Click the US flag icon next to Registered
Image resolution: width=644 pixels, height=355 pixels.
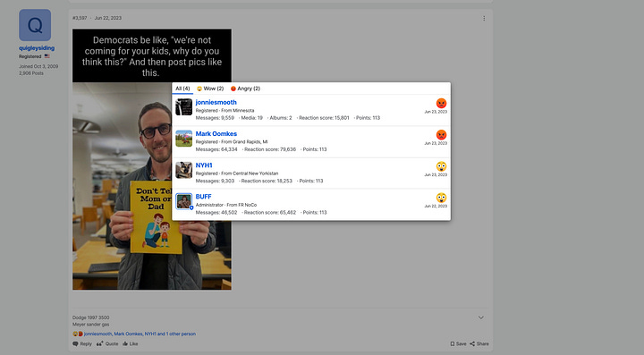point(47,56)
